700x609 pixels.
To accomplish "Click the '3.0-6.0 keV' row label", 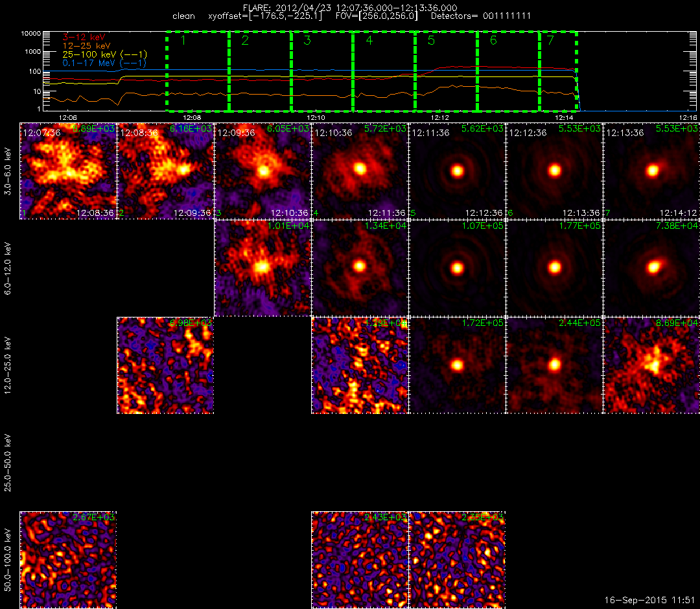I will (x=8, y=171).
